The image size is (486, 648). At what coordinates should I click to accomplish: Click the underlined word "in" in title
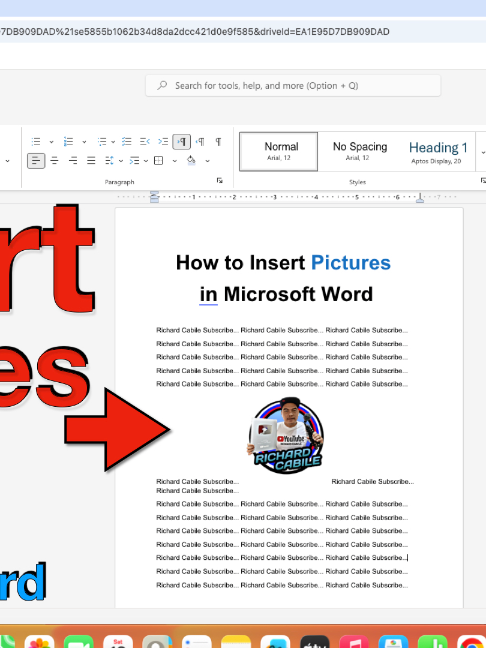pyautogui.click(x=208, y=294)
